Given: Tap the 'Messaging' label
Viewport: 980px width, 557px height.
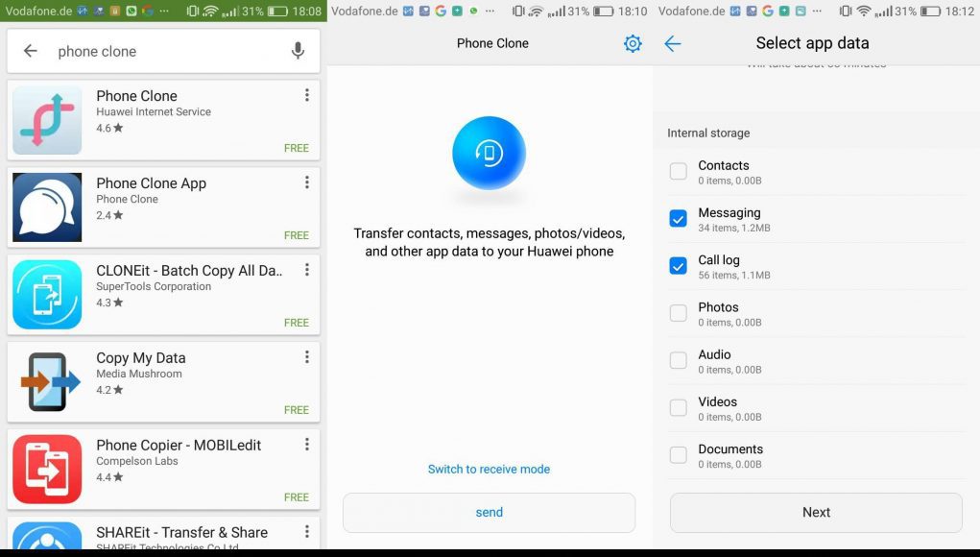Looking at the screenshot, I should coord(729,212).
